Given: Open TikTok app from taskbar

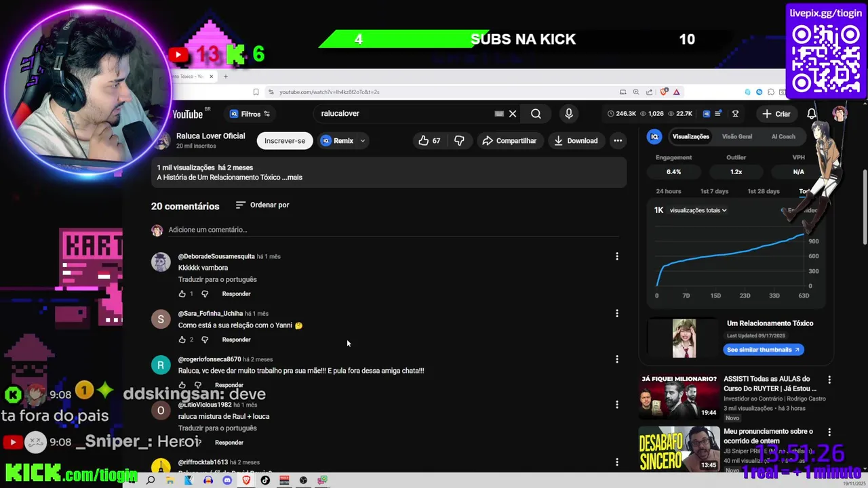Looking at the screenshot, I should [x=265, y=481].
